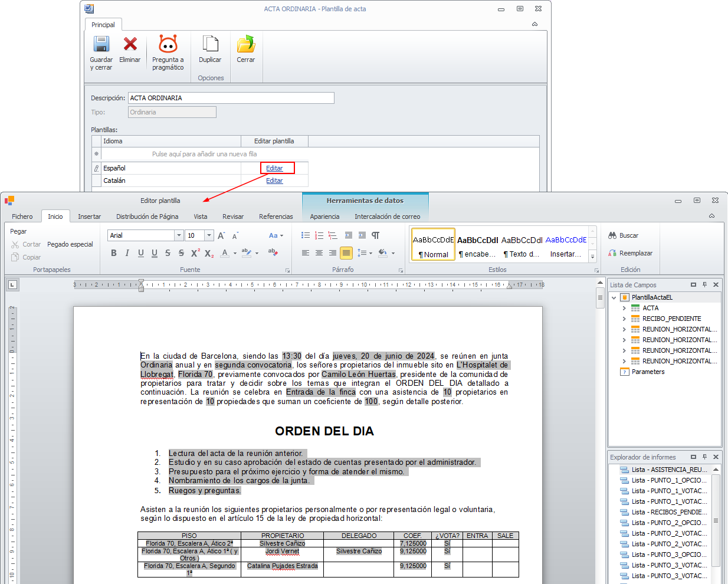This screenshot has height=584, width=728.
Task: Click the Cerrar folder icon
Action: [246, 44]
